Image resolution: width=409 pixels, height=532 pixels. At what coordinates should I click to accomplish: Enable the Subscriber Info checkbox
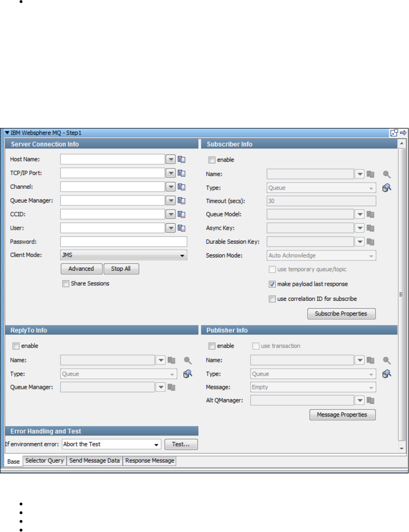click(x=212, y=160)
